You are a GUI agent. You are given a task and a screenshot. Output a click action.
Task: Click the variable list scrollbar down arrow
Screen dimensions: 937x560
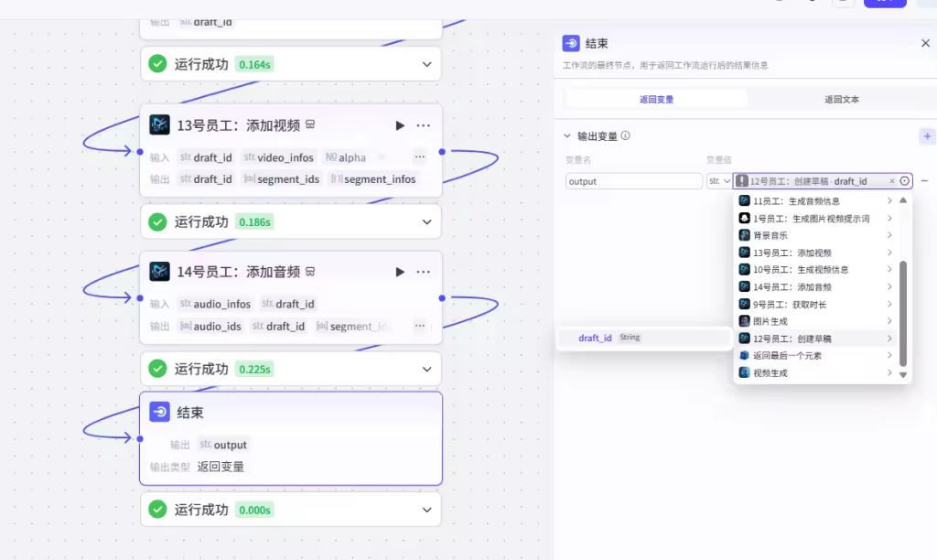click(x=903, y=374)
